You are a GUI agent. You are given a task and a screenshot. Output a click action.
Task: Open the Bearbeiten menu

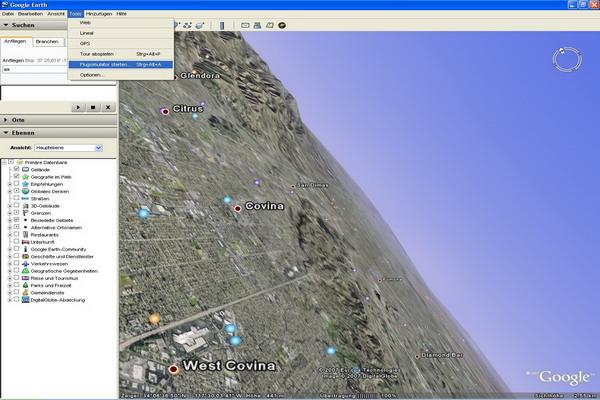click(x=30, y=14)
